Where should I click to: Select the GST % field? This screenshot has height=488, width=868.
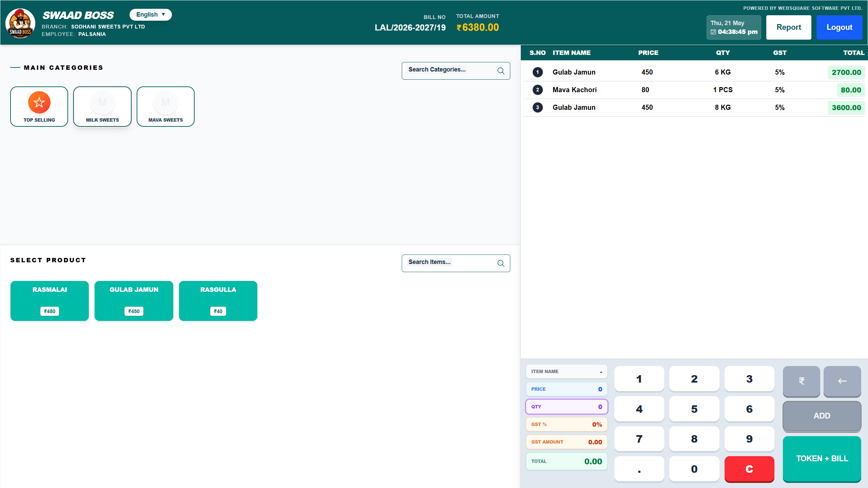pyautogui.click(x=567, y=424)
